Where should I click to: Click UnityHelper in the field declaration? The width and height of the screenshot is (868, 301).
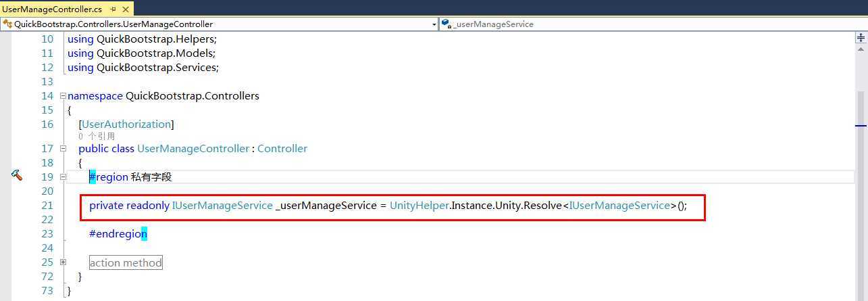419,206
